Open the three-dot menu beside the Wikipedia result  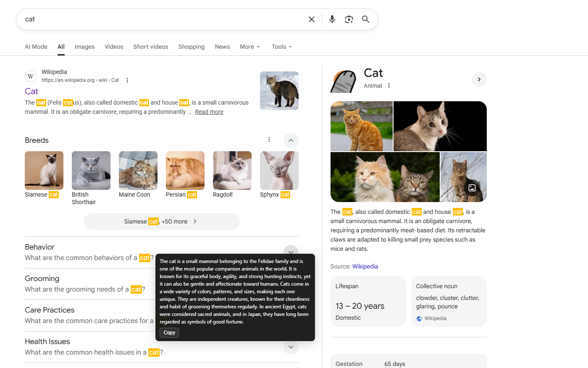(x=127, y=80)
